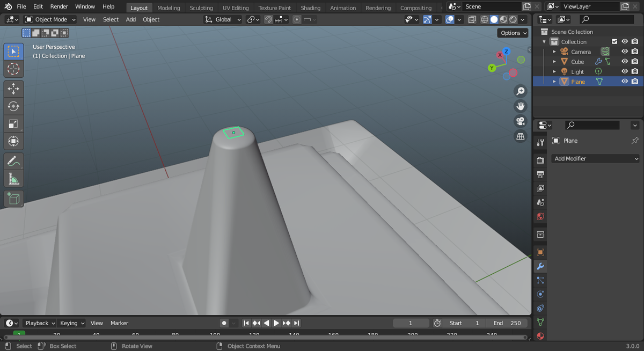Hide the Camera object in viewport
This screenshot has height=351, width=644.
point(625,52)
